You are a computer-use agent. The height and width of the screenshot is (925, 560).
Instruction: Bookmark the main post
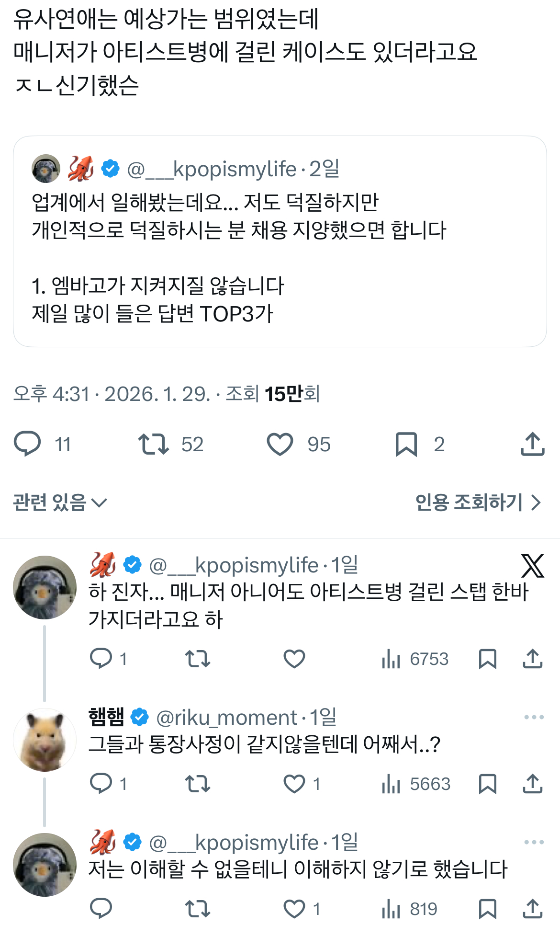(x=406, y=444)
